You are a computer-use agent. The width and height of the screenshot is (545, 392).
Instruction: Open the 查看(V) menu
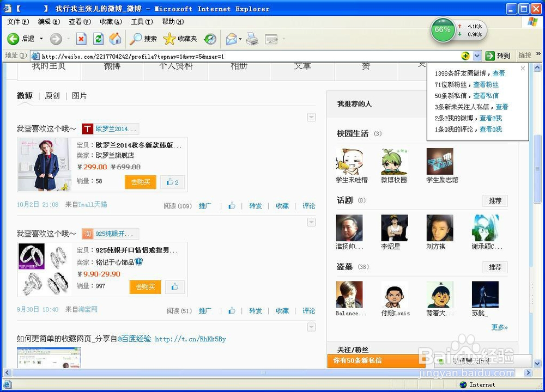tap(80, 22)
